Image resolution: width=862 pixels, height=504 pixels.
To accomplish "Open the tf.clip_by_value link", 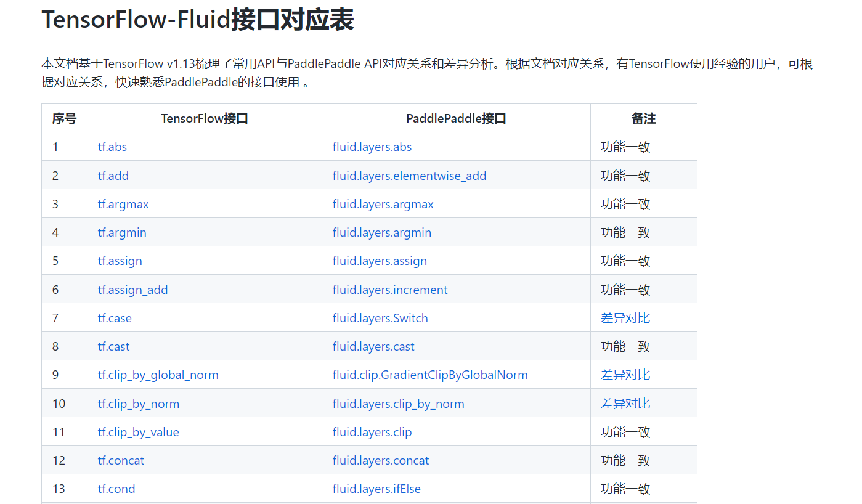I will point(138,432).
